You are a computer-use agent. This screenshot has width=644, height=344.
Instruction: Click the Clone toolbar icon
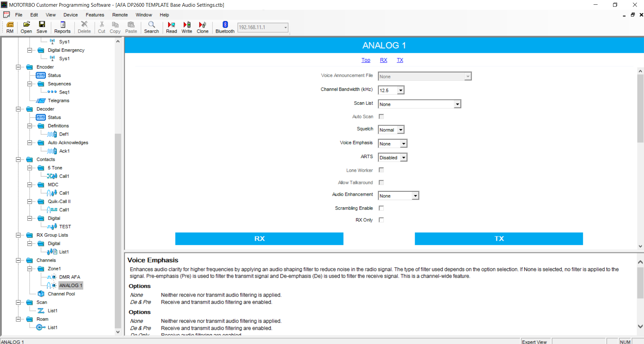pos(202,27)
